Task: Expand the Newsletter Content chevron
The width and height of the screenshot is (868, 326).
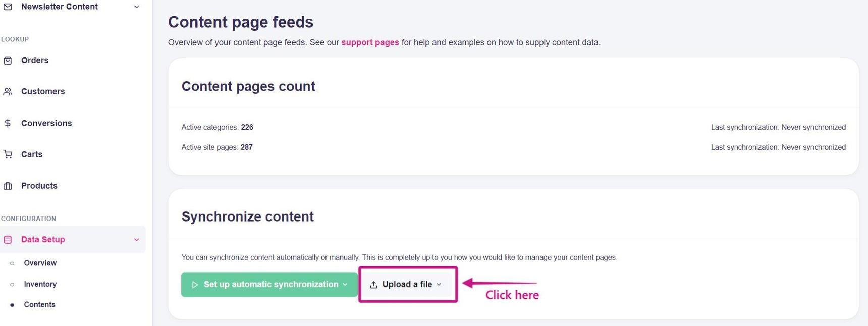Action: click(136, 7)
